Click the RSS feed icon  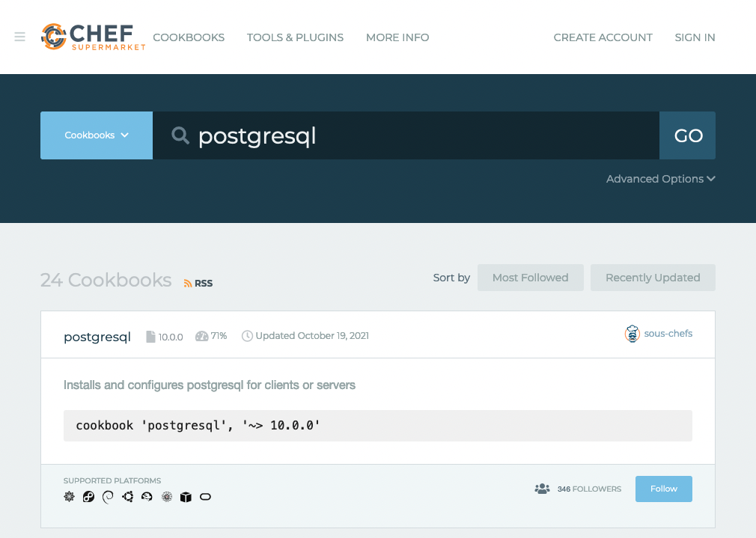[x=198, y=283]
